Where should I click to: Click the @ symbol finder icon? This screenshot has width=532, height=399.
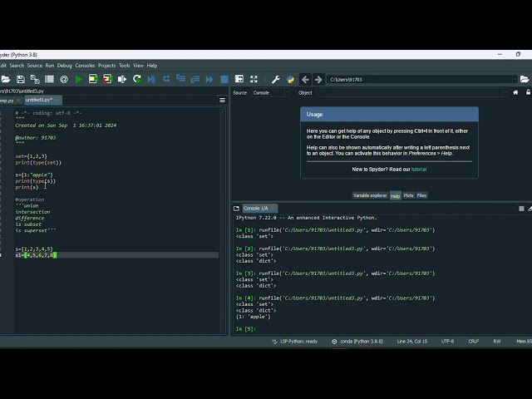pos(64,80)
